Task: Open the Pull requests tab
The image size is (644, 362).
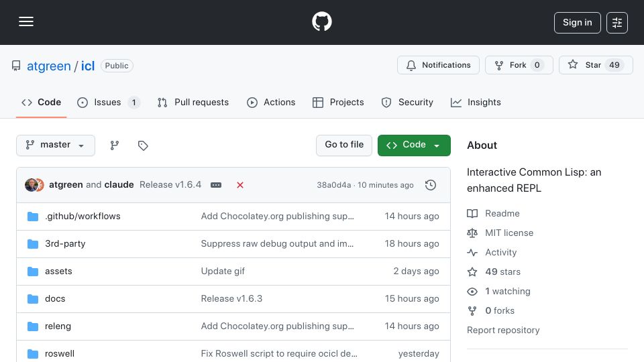Action: [x=193, y=102]
